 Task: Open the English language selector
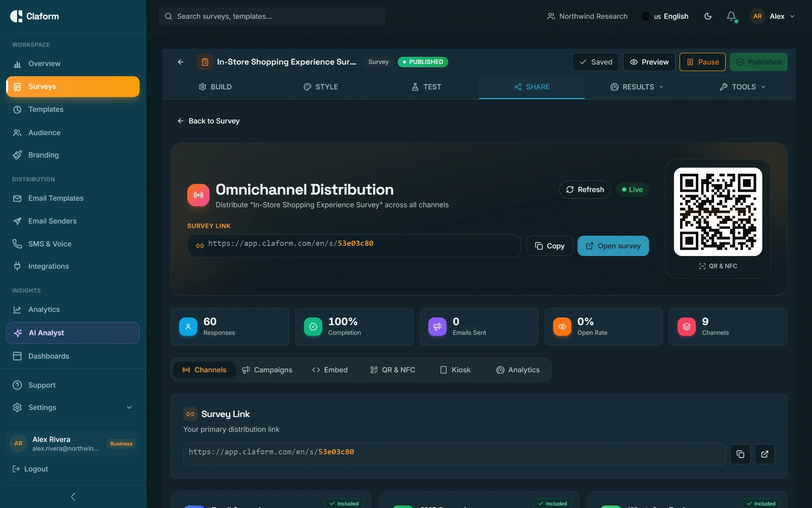(665, 16)
